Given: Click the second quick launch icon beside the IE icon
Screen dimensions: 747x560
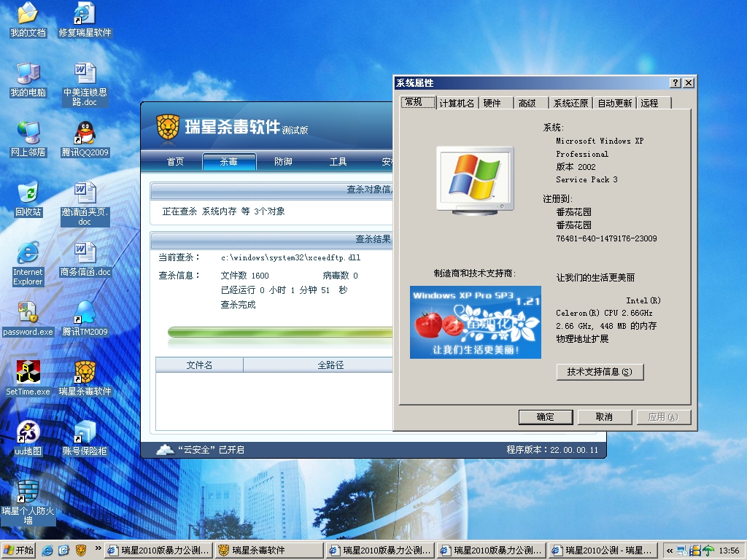Looking at the screenshot, I should (64, 551).
